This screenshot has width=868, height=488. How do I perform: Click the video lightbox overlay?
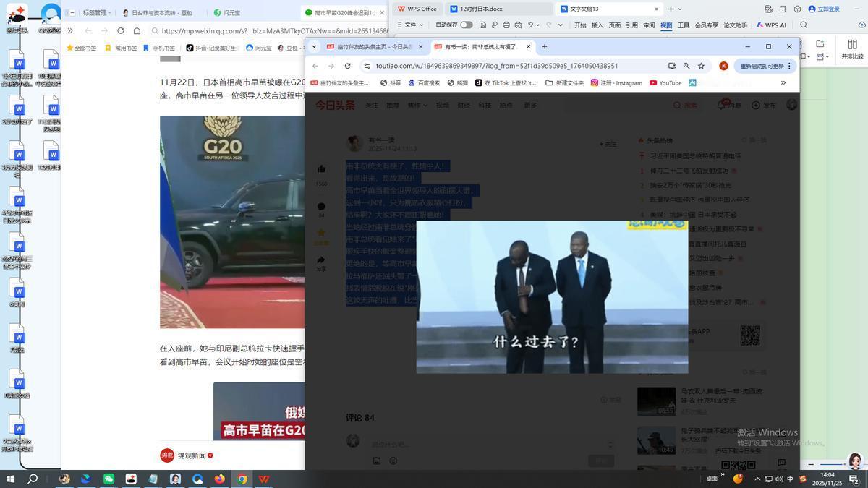552,297
